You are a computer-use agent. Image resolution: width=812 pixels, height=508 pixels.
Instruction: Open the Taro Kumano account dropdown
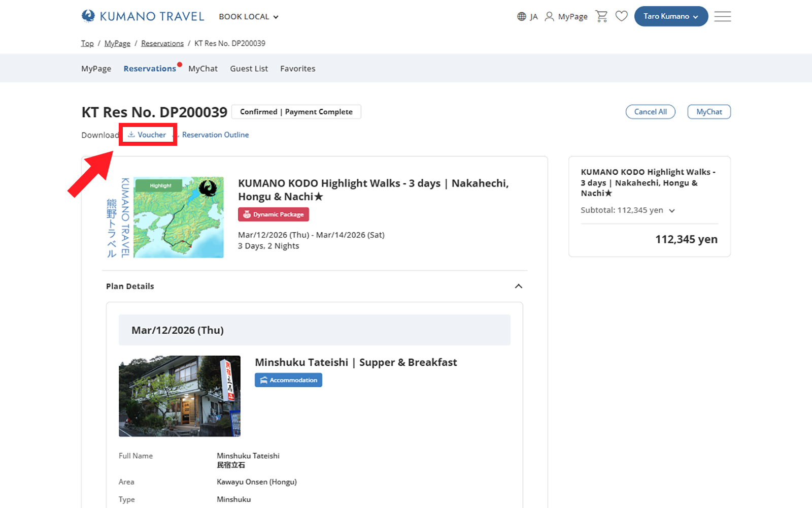670,16
